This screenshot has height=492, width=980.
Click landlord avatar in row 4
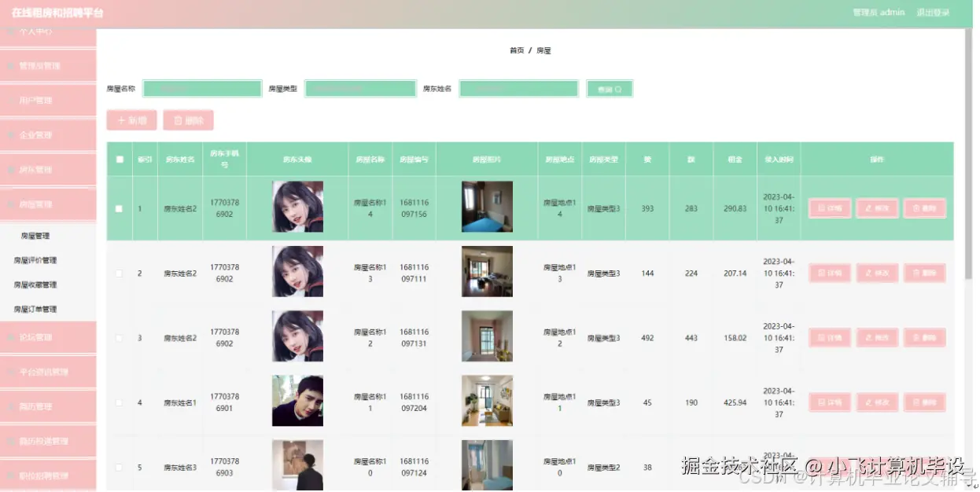[297, 401]
